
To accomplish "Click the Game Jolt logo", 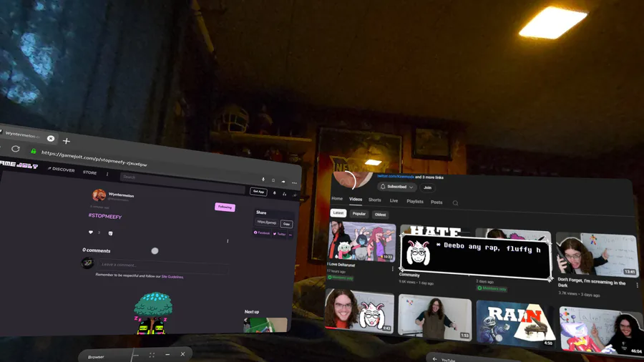I will coord(19,165).
